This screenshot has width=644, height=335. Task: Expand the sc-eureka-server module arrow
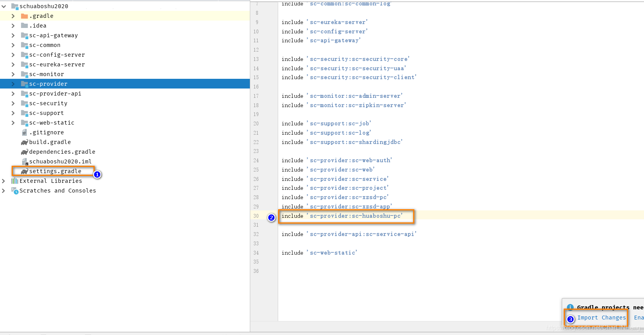(x=13, y=64)
